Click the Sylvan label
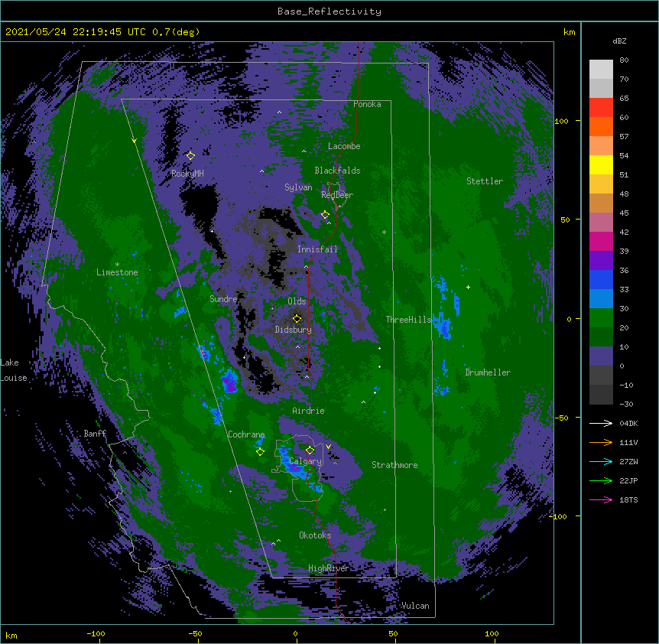 pos(298,187)
